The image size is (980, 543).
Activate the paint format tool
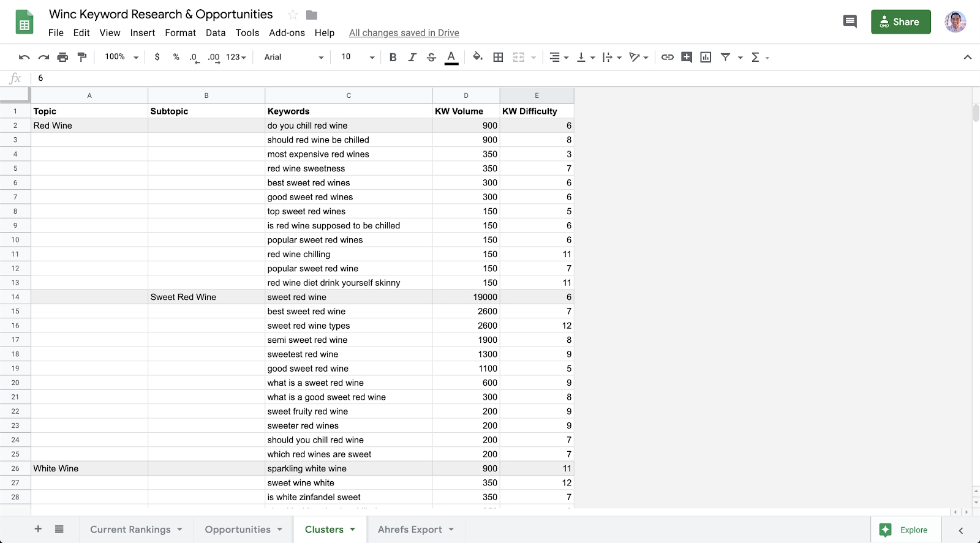tap(82, 57)
